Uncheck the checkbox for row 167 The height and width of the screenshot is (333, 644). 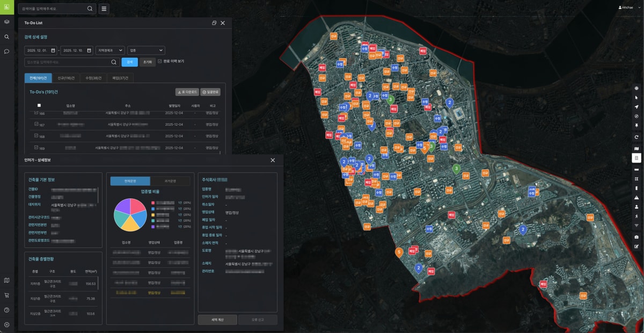36,125
